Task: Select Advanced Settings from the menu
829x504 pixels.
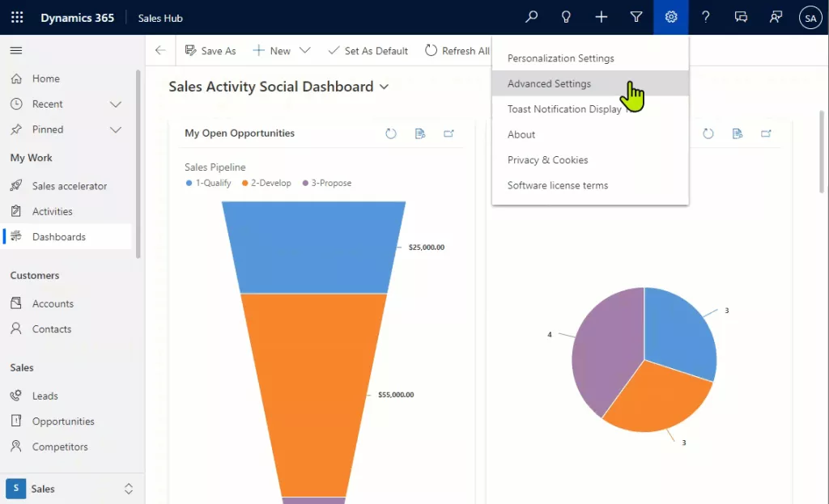Action: (549, 83)
